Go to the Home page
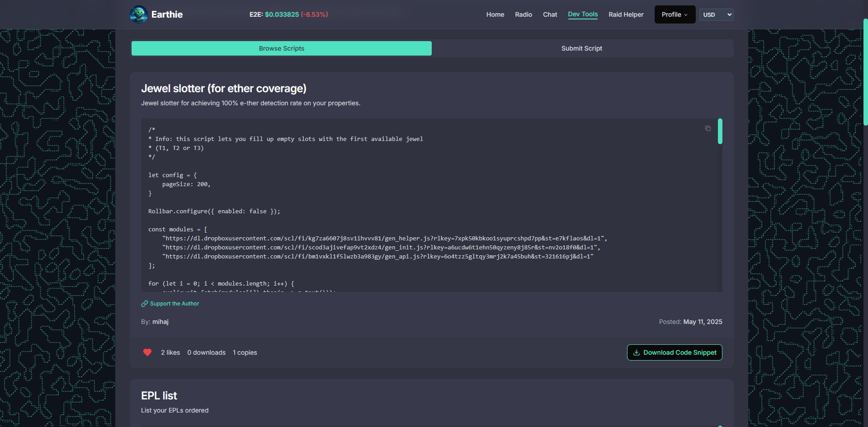The width and height of the screenshot is (868, 427). 495,14
